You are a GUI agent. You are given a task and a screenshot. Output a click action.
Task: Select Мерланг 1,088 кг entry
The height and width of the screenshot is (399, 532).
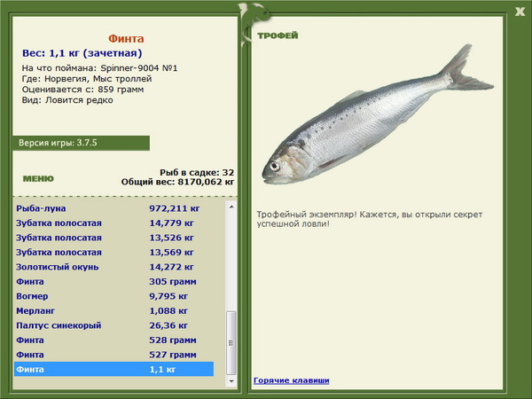tap(114, 310)
